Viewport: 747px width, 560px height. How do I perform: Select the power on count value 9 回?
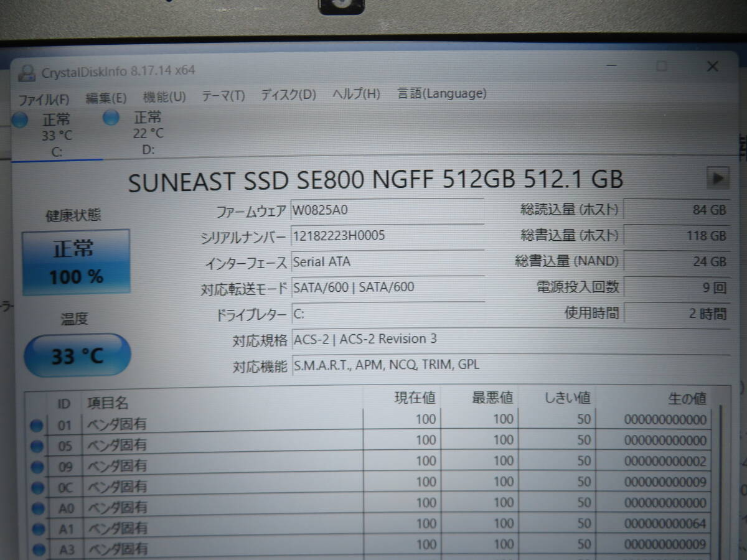(x=676, y=287)
